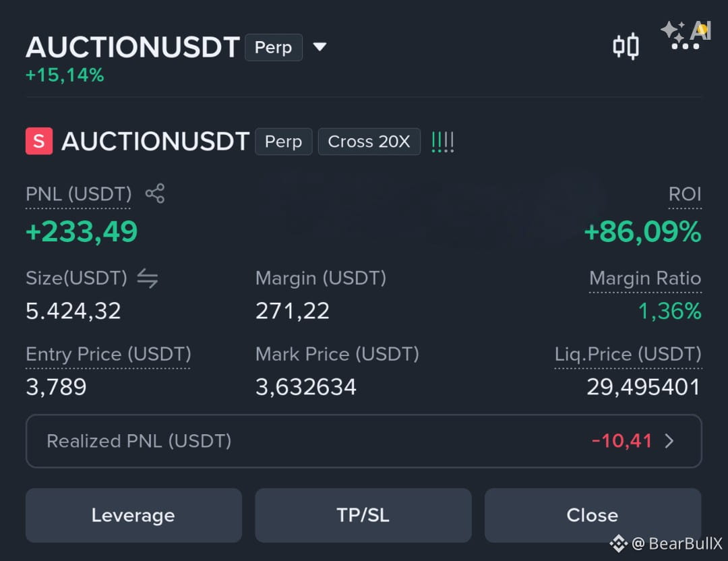
Task: Click the Leverage button
Action: 133,515
